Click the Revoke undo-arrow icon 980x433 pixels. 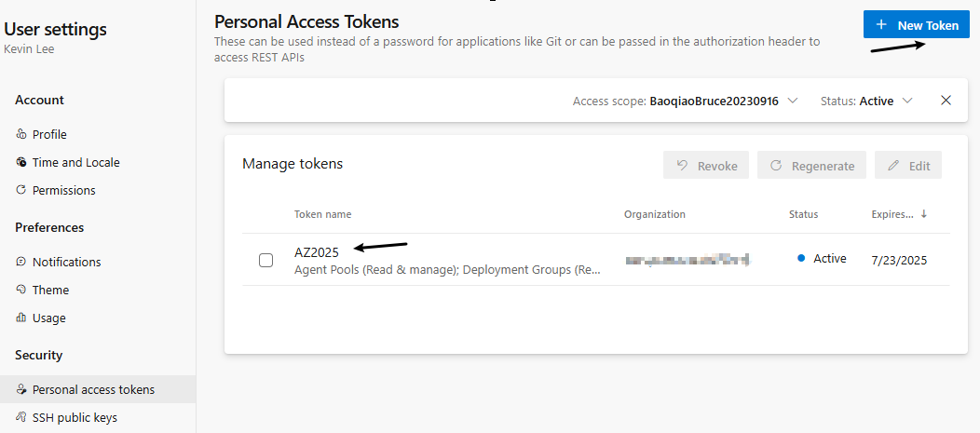pyautogui.click(x=683, y=165)
